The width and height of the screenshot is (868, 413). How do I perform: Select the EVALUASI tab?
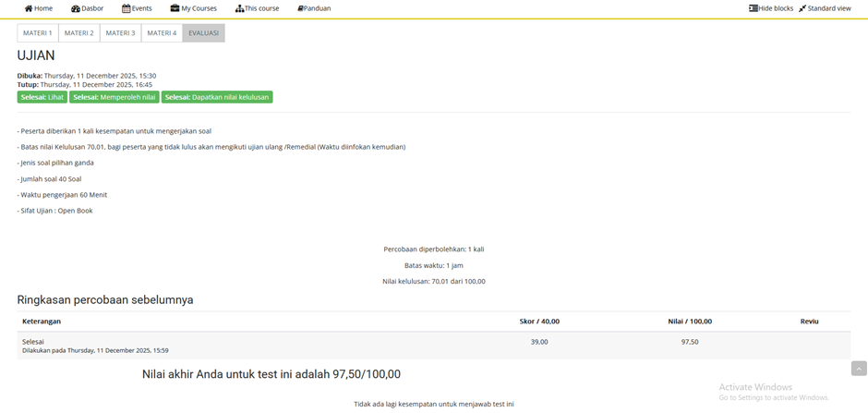coord(203,33)
